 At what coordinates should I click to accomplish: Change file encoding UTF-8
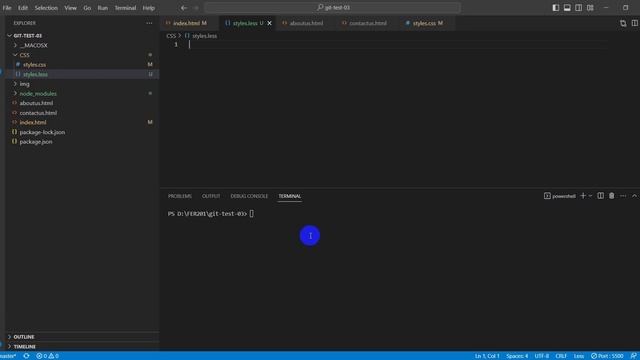click(542, 356)
